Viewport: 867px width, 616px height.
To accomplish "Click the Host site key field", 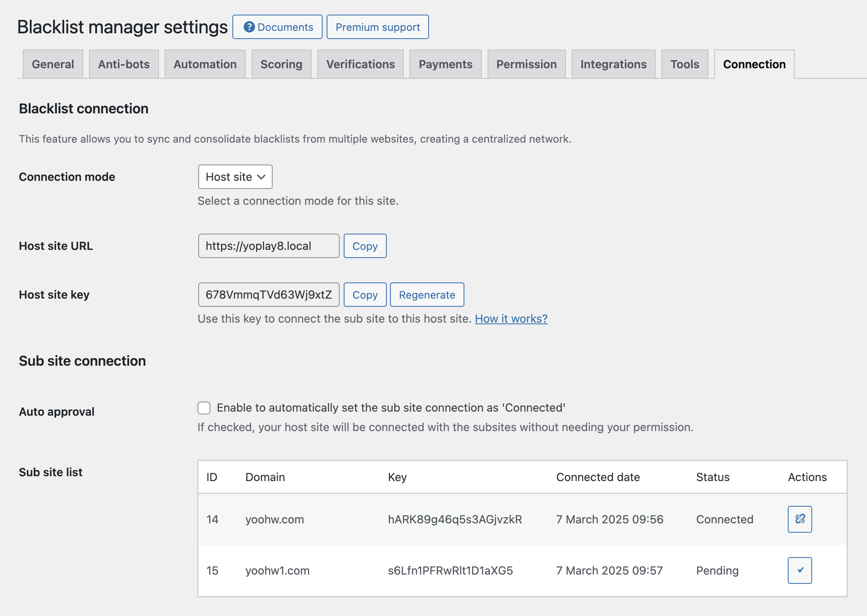I will [x=269, y=295].
